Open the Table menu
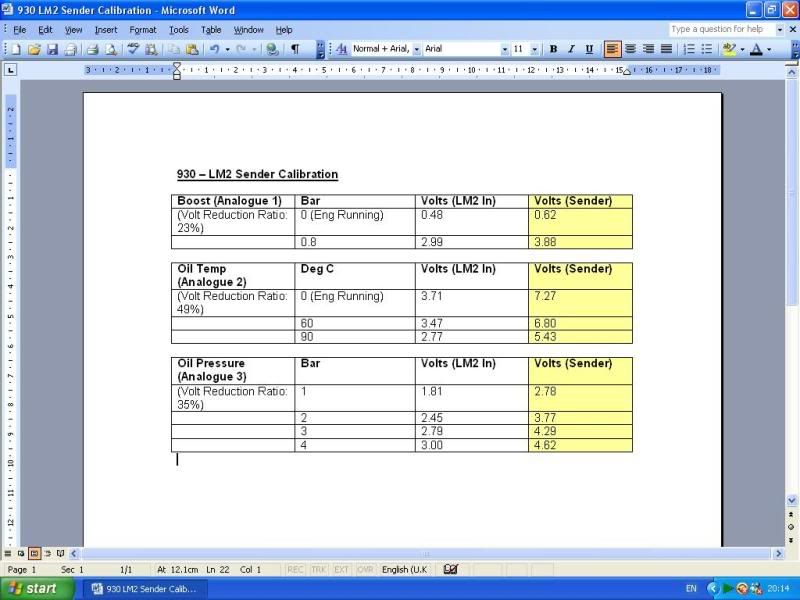Viewport: 800px width, 600px height. click(x=211, y=30)
